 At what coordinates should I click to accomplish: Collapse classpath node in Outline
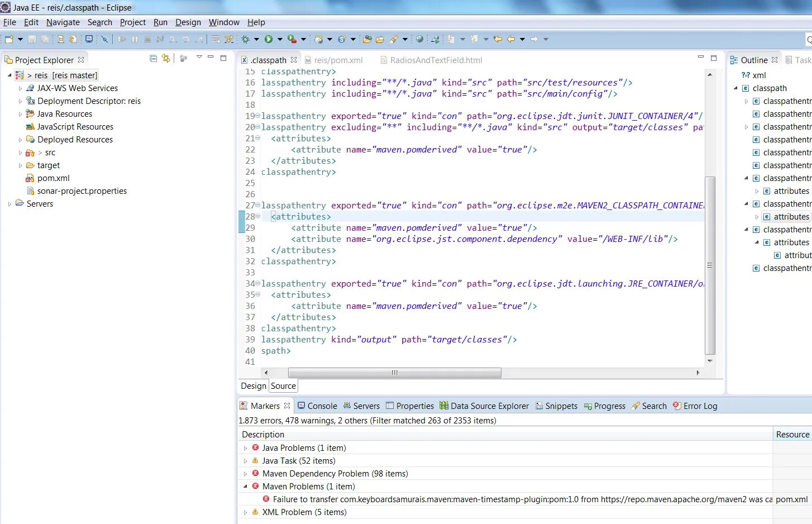[x=735, y=88]
